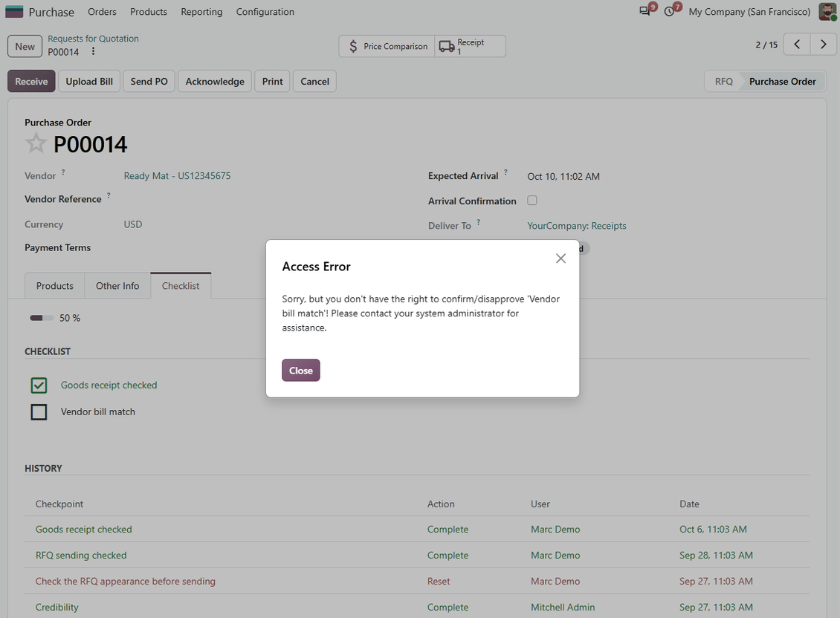
Task: Check the Vendor bill match box
Action: (39, 412)
